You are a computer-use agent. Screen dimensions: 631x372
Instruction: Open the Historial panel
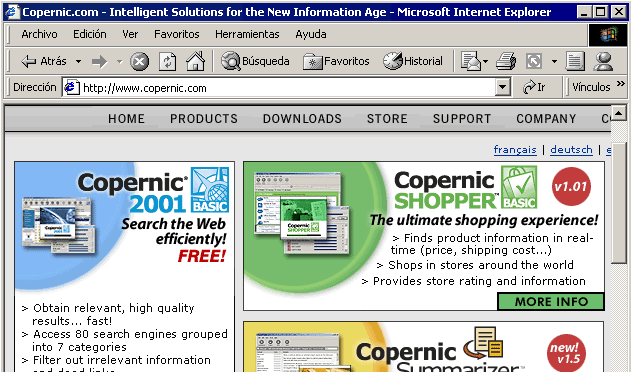pos(413,61)
